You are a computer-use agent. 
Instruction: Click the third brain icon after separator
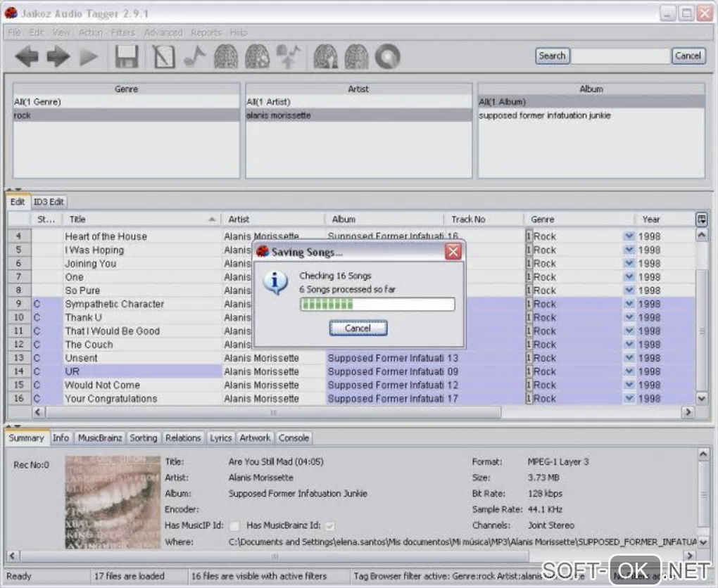coord(326,57)
